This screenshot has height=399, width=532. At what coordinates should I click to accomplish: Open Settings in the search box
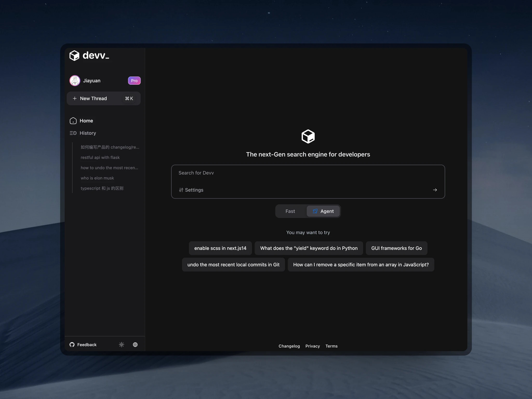click(x=191, y=190)
